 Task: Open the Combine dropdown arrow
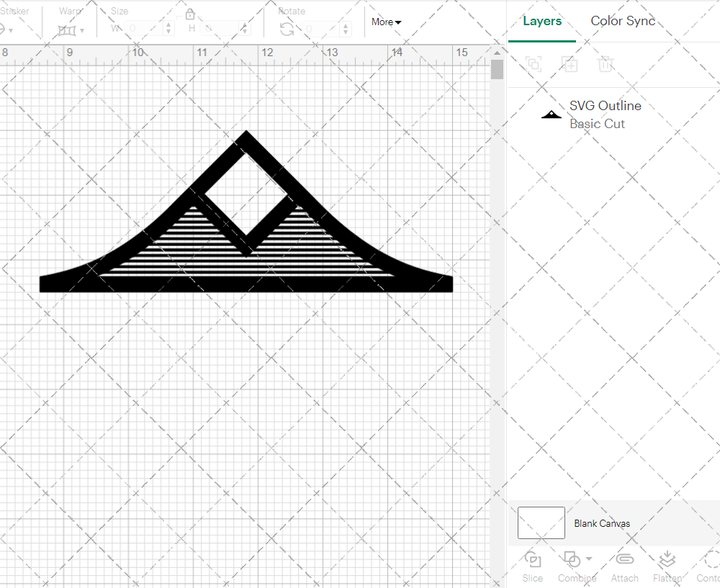click(x=589, y=559)
